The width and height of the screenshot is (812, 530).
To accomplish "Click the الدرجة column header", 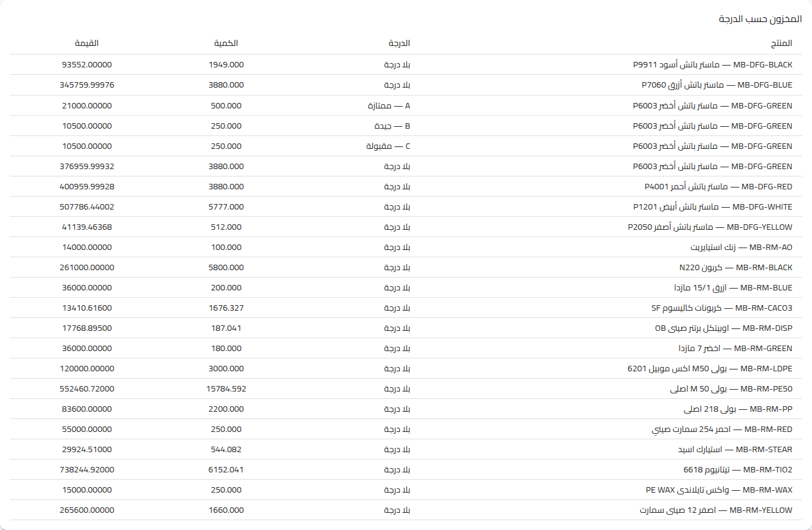I will [399, 44].
